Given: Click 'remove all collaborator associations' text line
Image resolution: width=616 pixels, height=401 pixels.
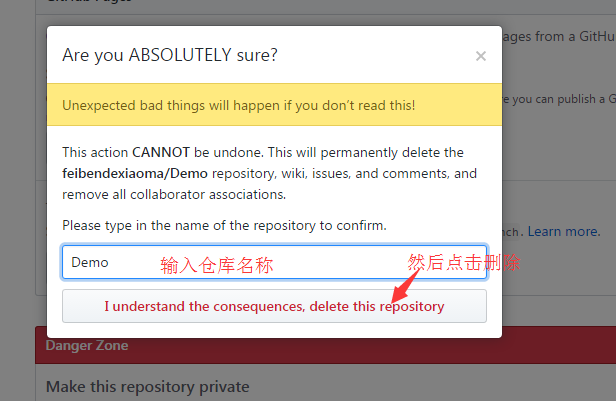Looking at the screenshot, I should 174,194.
